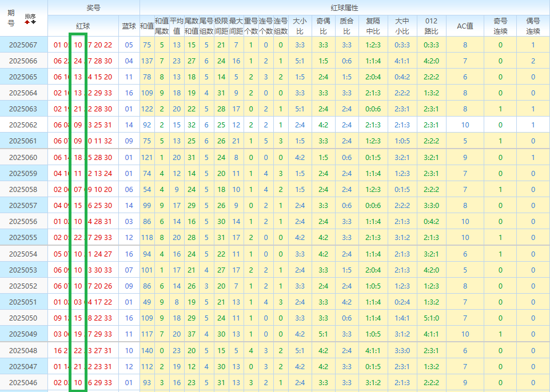Click the 奖号 group header
The height and width of the screenshot is (392, 550).
[94, 7]
